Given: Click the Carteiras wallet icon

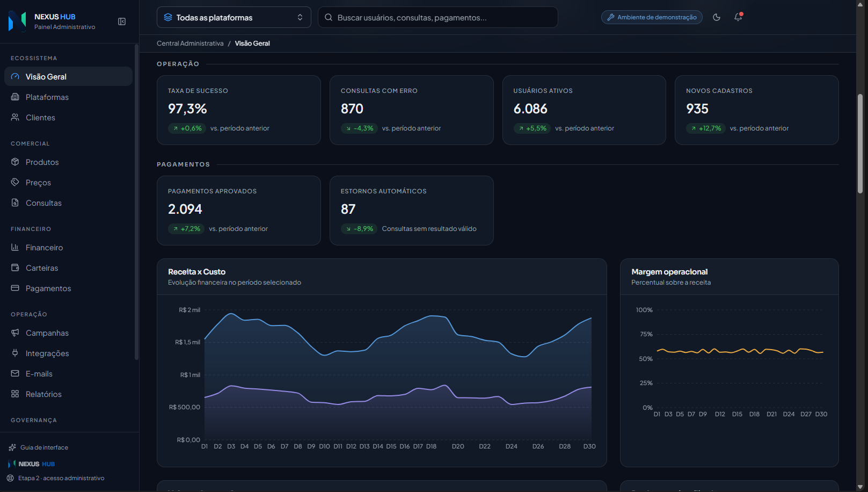Looking at the screenshot, I should [x=15, y=268].
